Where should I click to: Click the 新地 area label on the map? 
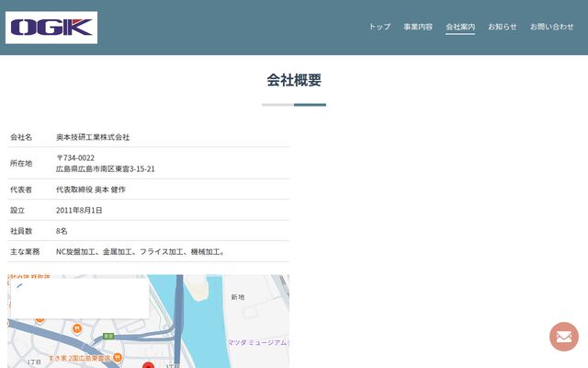tap(238, 297)
